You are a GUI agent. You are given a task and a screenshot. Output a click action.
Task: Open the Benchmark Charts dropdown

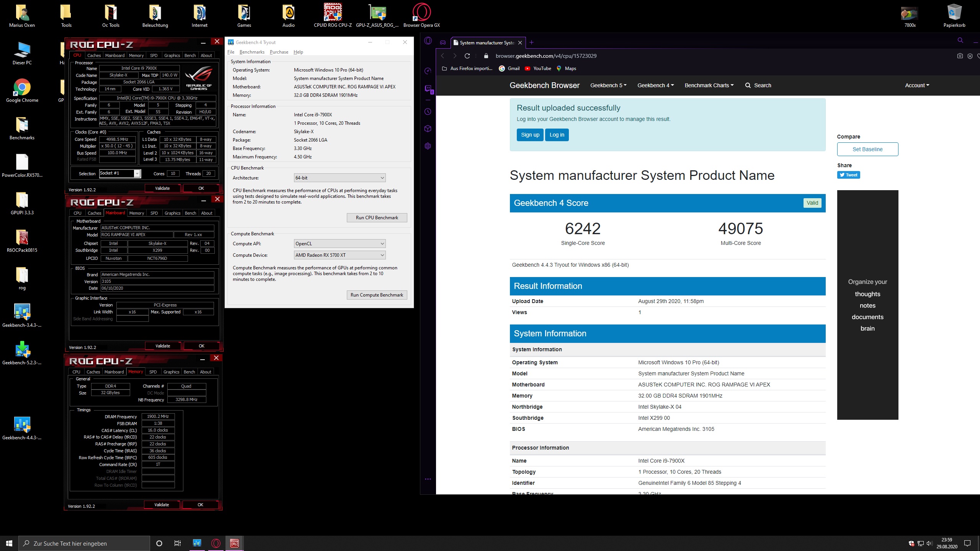pos(709,85)
